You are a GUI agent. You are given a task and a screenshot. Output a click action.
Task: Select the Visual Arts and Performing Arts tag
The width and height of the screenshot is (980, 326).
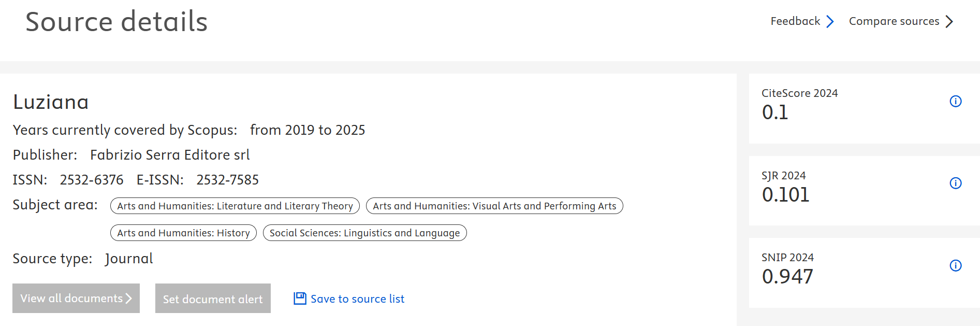[x=494, y=206]
